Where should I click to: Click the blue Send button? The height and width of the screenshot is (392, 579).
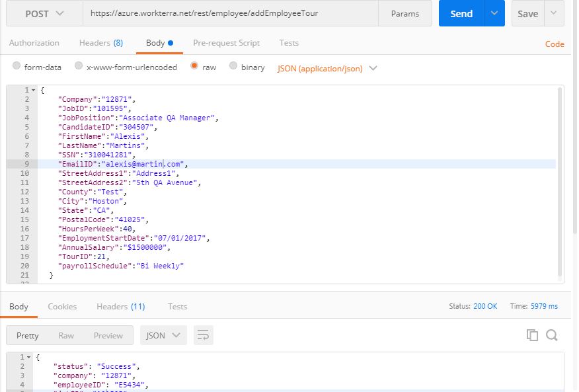[461, 13]
